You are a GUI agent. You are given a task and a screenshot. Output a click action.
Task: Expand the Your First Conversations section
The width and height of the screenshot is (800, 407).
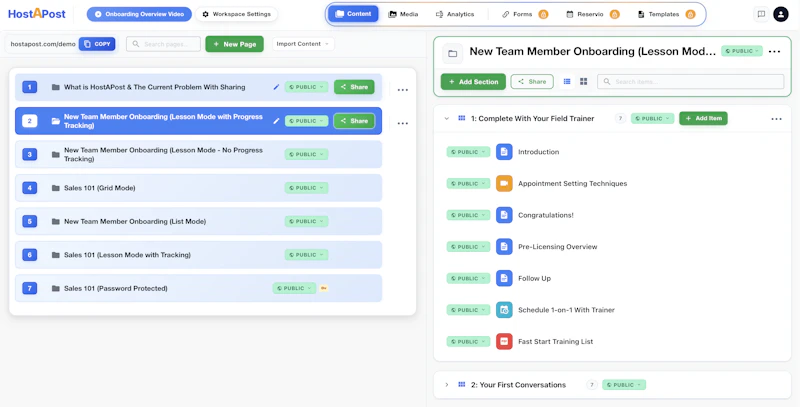click(x=447, y=385)
